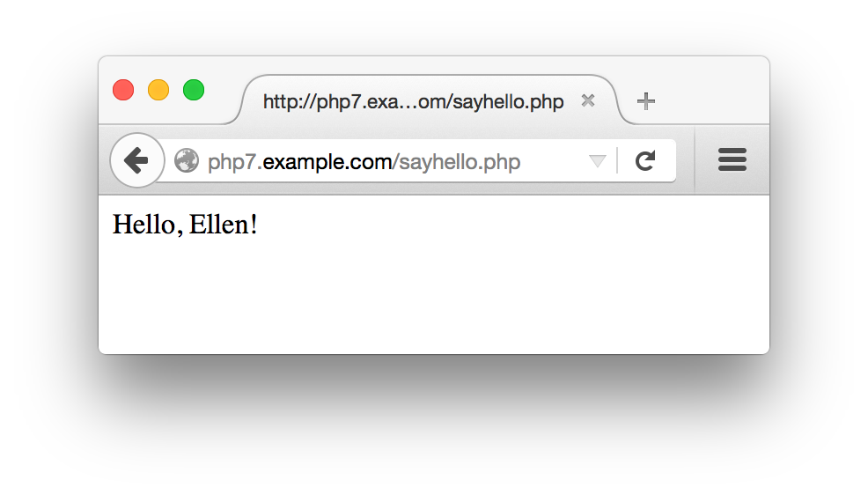Close the sayhello.php tab
Screen dimensions: 868x495
coord(588,100)
